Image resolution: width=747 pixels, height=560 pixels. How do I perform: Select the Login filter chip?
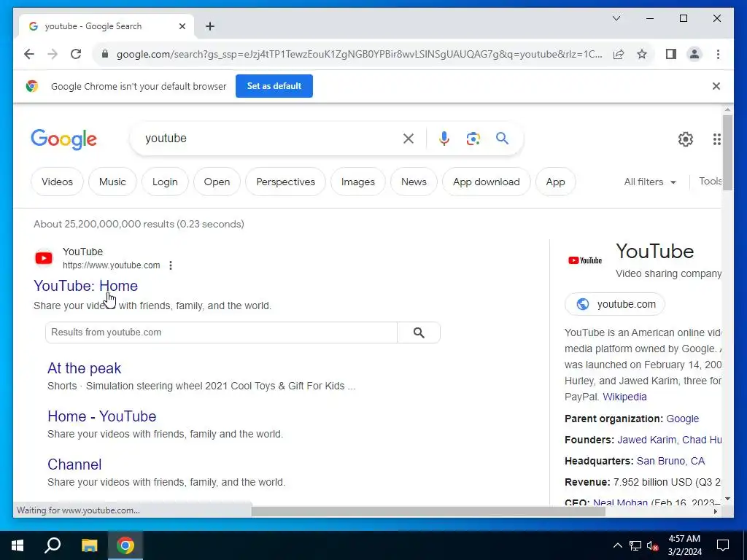[165, 182]
